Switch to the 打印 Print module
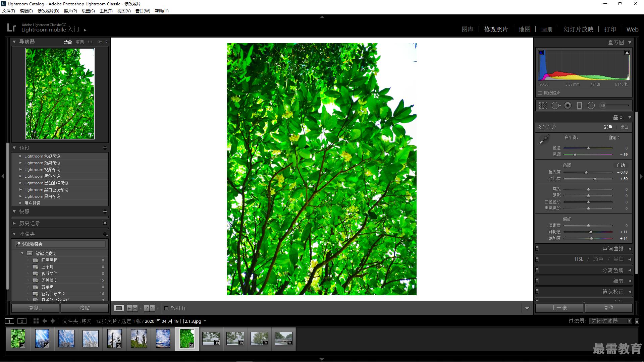Viewport: 644px width, 362px height. coord(610,29)
